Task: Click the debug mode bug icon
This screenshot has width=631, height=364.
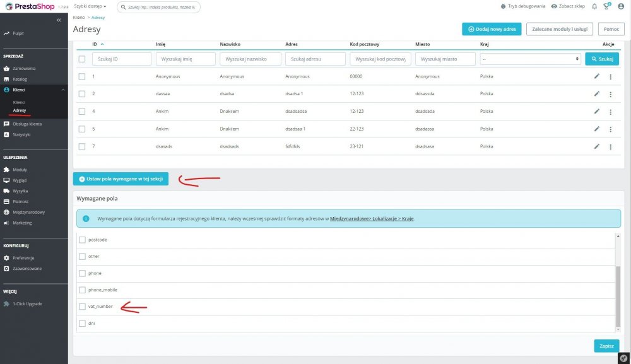Action: click(503, 6)
